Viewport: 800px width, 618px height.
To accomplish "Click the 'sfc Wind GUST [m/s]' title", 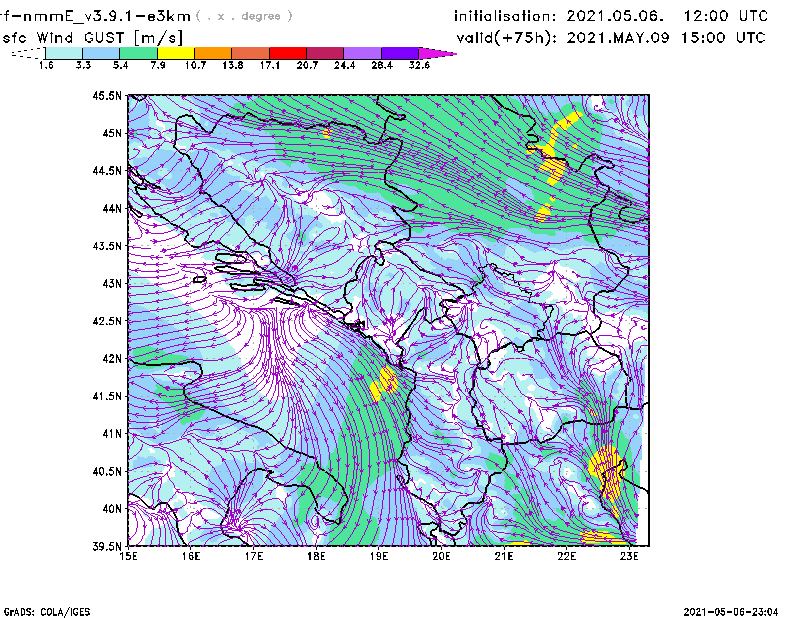I will [92, 38].
